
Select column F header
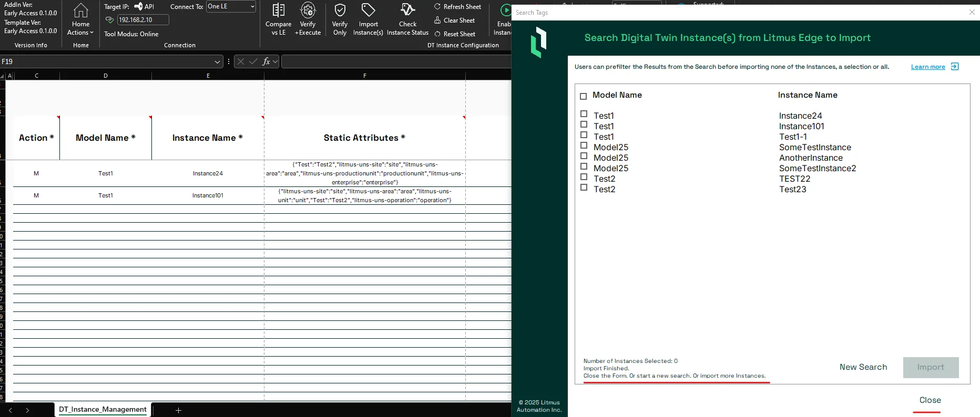[x=365, y=76]
